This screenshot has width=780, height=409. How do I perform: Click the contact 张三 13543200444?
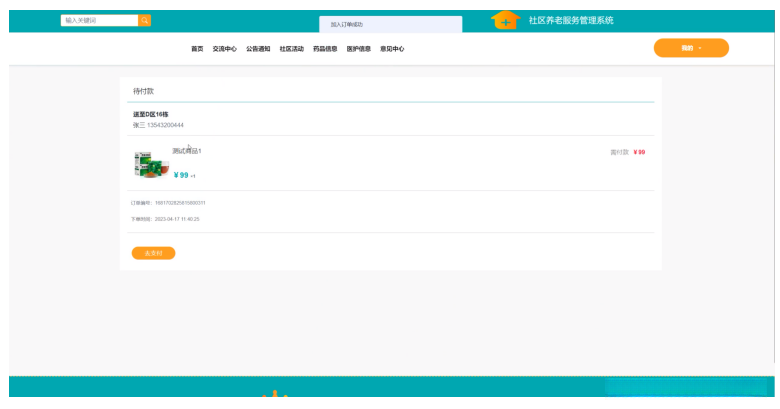[x=158, y=125]
